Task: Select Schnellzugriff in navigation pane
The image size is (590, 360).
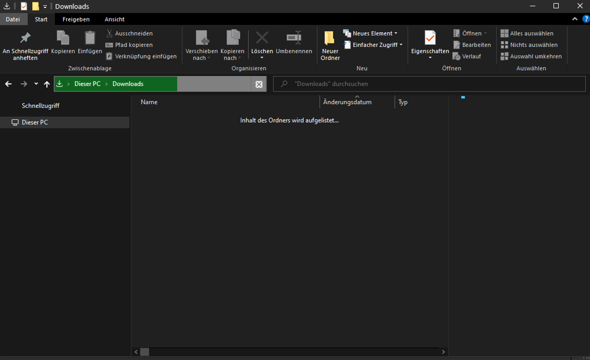Action: [x=40, y=106]
